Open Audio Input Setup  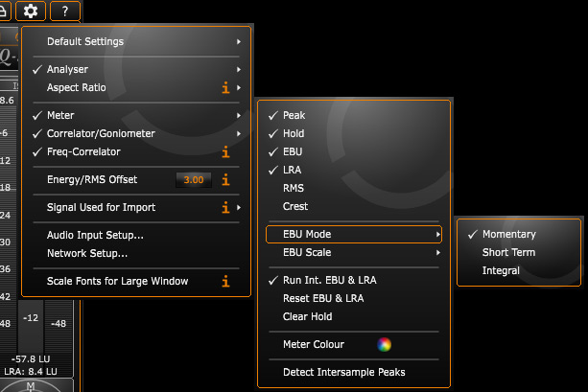(x=95, y=235)
